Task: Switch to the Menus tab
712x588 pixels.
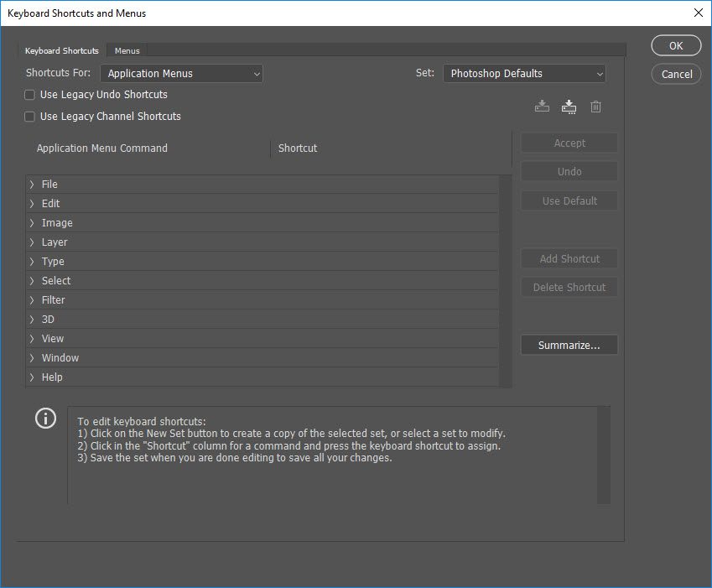Action: pyautogui.click(x=127, y=50)
